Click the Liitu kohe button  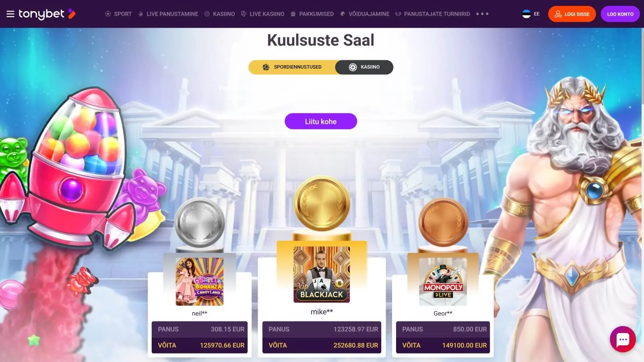tap(321, 121)
